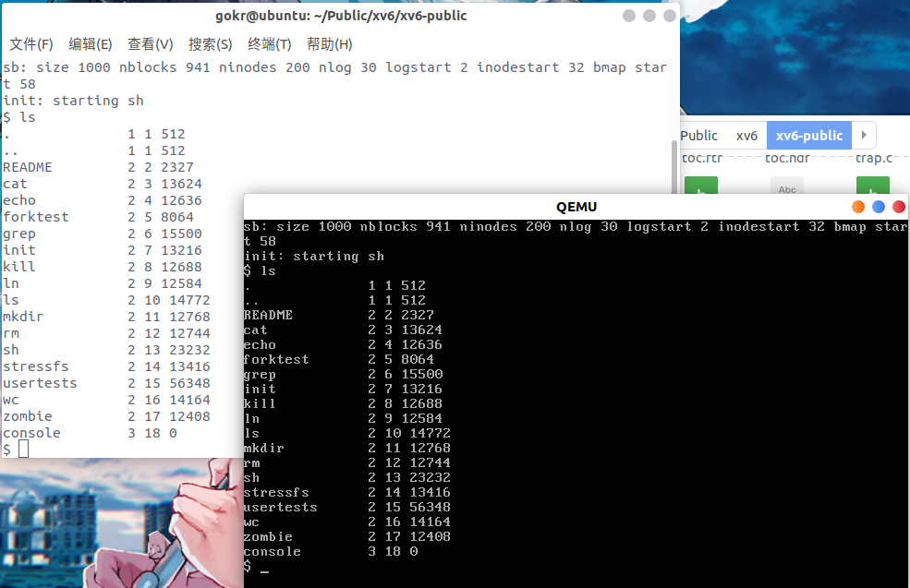Open the 文件(F) menu in terminal
Screen dimensions: 910x588
click(31, 44)
